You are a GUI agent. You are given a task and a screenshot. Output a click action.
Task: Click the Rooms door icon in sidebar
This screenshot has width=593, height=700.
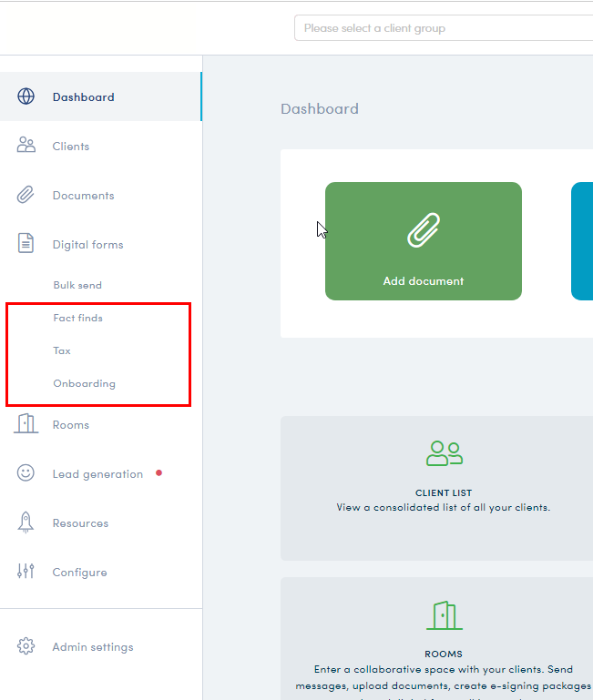pyautogui.click(x=26, y=423)
